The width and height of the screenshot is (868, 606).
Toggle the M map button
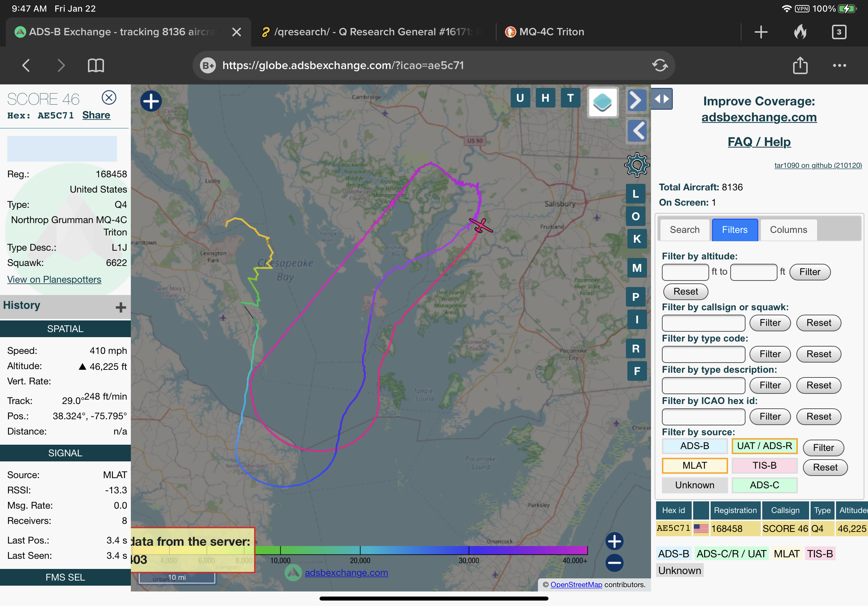(x=636, y=268)
